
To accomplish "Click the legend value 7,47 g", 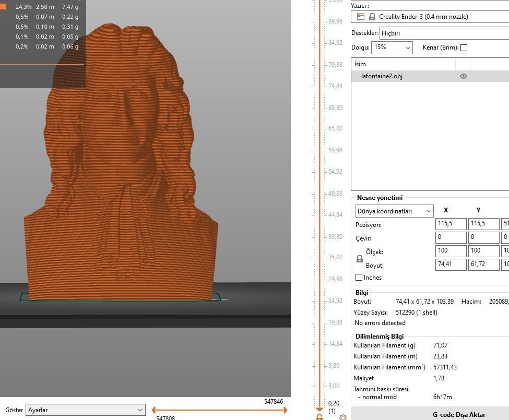I will (x=70, y=7).
